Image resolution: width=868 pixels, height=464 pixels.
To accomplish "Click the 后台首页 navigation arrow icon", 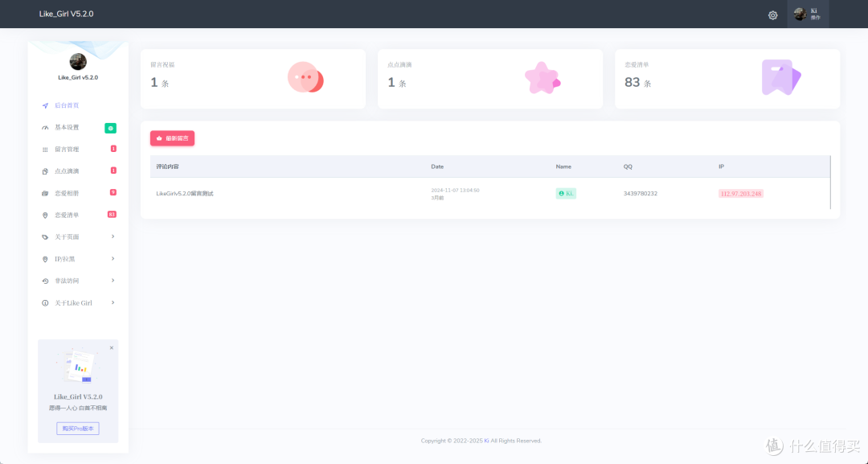I will (45, 106).
